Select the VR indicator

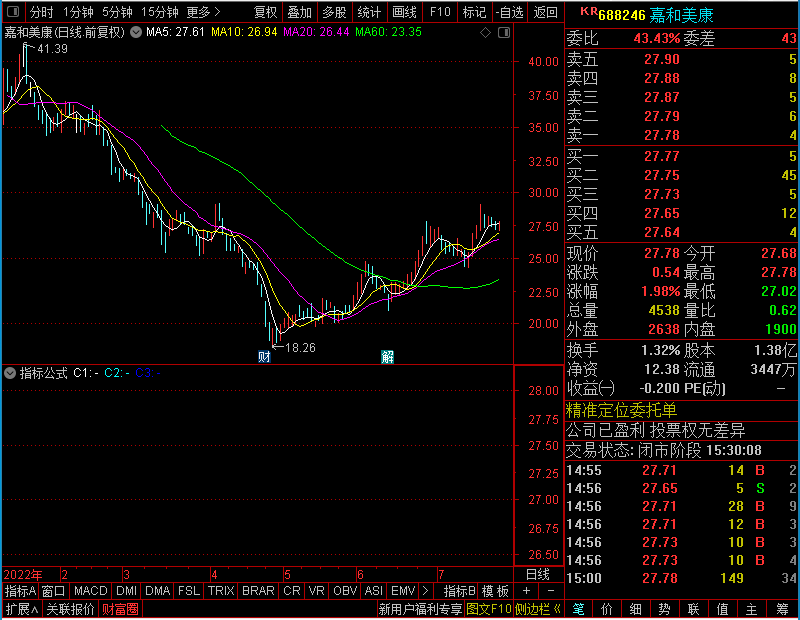pos(317,591)
